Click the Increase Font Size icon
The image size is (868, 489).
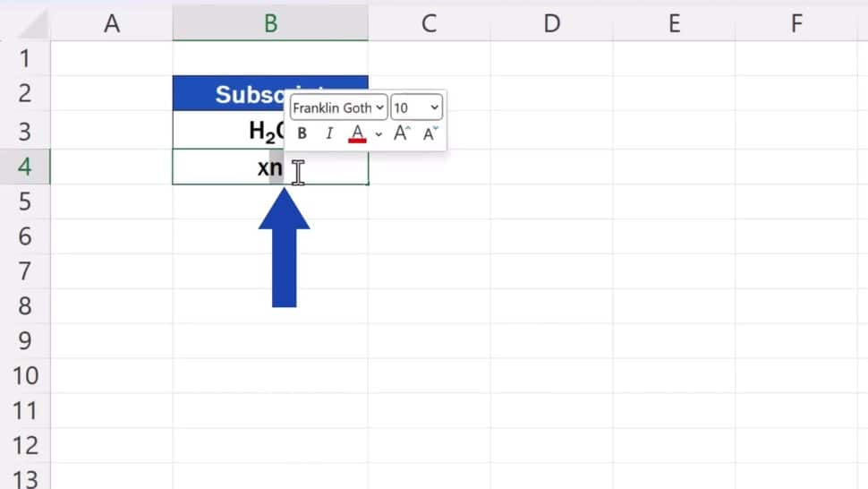pyautogui.click(x=402, y=133)
